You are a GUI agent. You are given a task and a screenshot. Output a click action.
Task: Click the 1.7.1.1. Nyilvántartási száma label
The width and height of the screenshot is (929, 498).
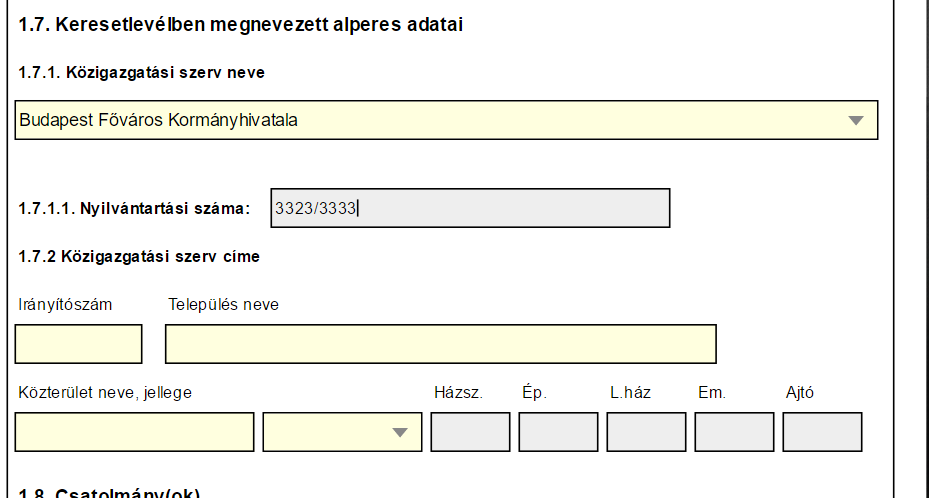pos(134,208)
